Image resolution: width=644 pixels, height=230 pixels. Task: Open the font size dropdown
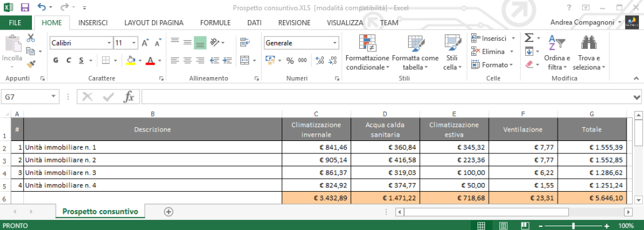(x=135, y=43)
